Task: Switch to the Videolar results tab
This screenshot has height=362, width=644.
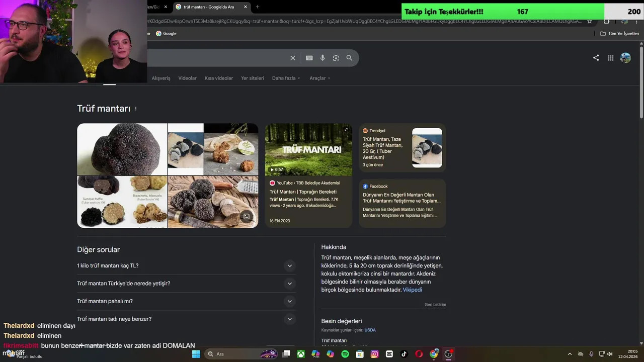Action: [188, 78]
